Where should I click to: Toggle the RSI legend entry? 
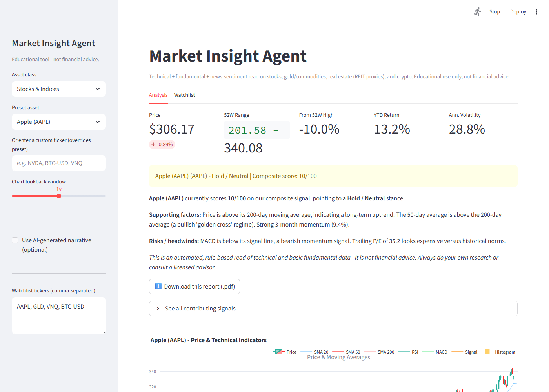point(408,352)
